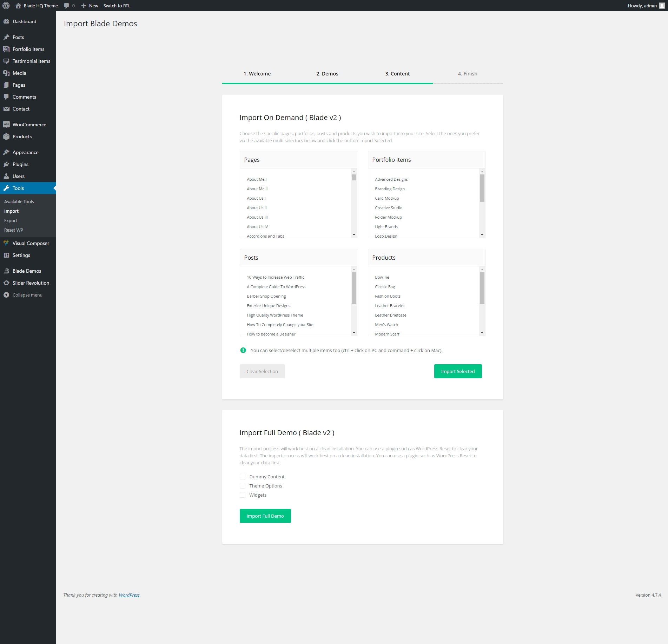
Task: Open the Export submenu item
Action: 11,220
